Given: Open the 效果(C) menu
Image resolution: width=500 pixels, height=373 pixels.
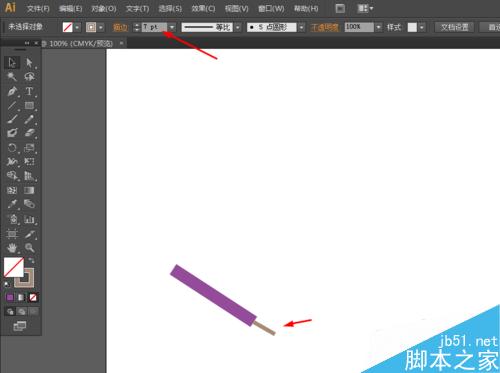Looking at the screenshot, I should [203, 9].
